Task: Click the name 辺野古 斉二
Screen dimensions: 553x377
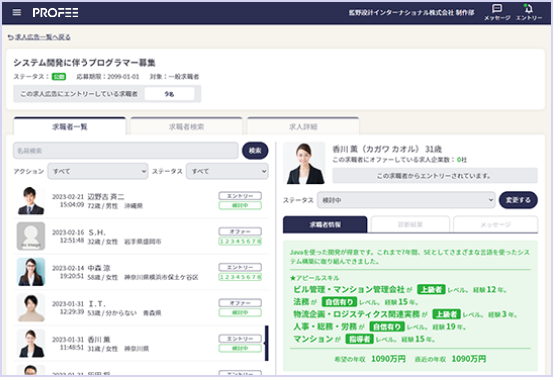Action: pyautogui.click(x=106, y=197)
